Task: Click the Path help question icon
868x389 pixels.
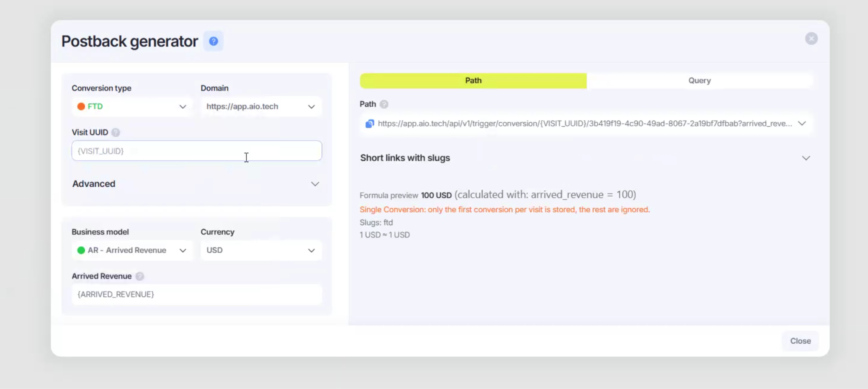Action: [x=384, y=104]
